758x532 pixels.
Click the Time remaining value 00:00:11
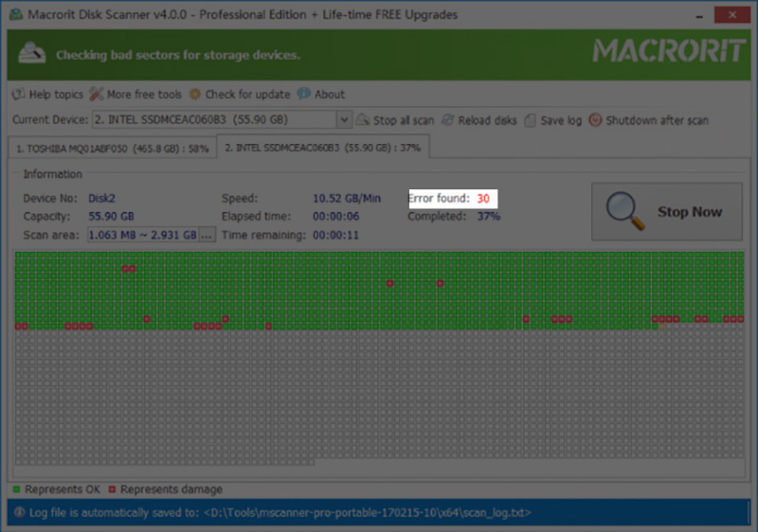335,235
